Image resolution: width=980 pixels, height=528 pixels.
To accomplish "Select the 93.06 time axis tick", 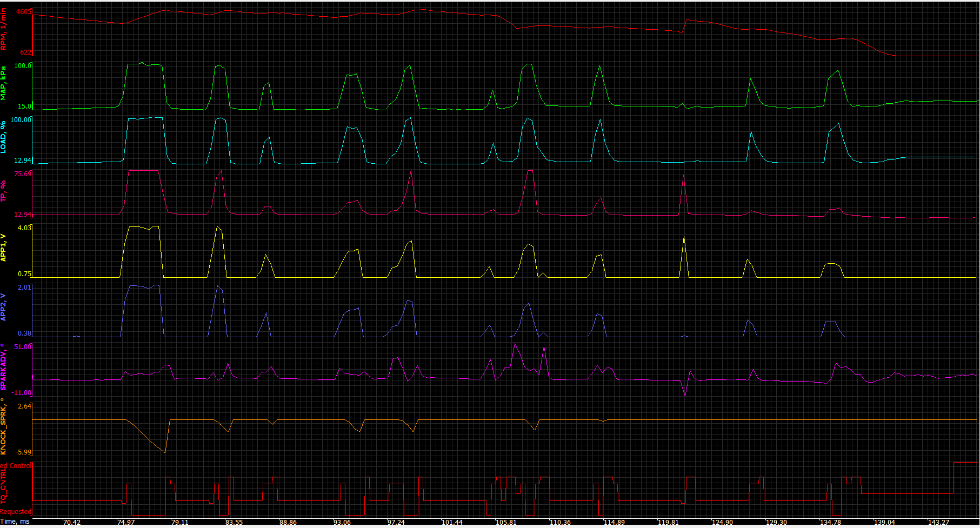I will [342, 522].
